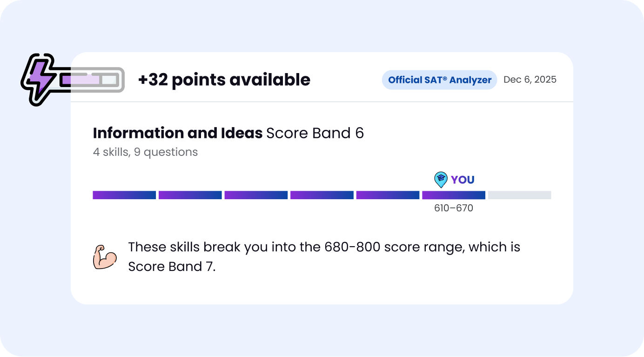Image resolution: width=644 pixels, height=357 pixels.
Task: Click the 610–670 score range label
Action: (454, 208)
